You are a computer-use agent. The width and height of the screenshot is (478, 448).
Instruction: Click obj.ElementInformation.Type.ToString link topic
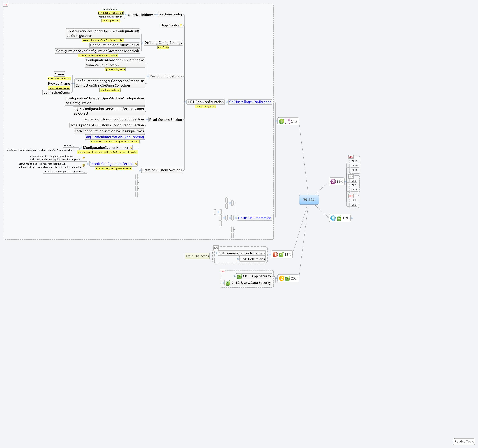(115, 137)
